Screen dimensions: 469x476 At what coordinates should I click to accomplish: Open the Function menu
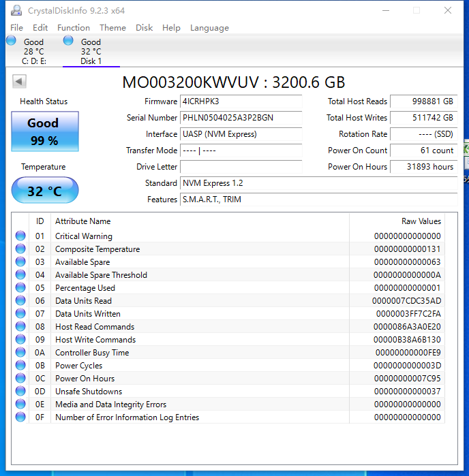click(74, 28)
